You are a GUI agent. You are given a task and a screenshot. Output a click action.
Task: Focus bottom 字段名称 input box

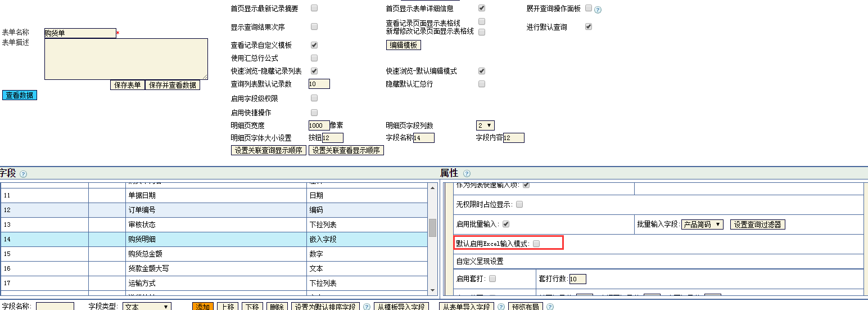[x=55, y=307]
